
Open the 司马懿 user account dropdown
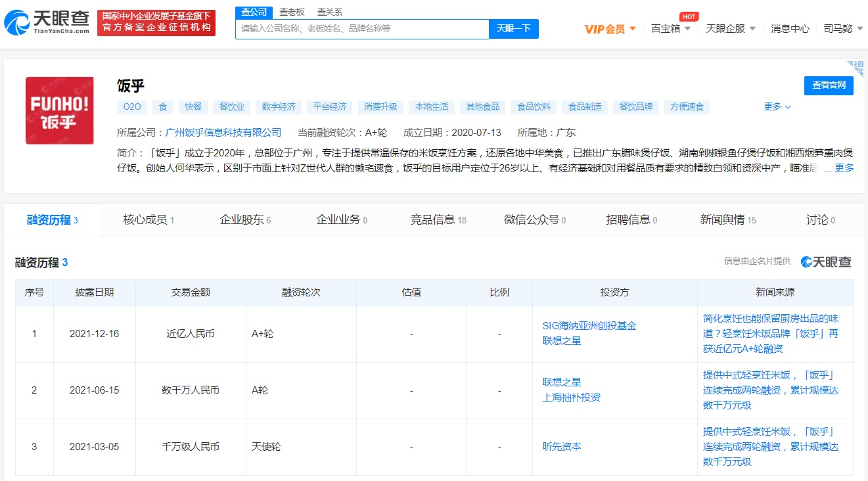coord(843,29)
